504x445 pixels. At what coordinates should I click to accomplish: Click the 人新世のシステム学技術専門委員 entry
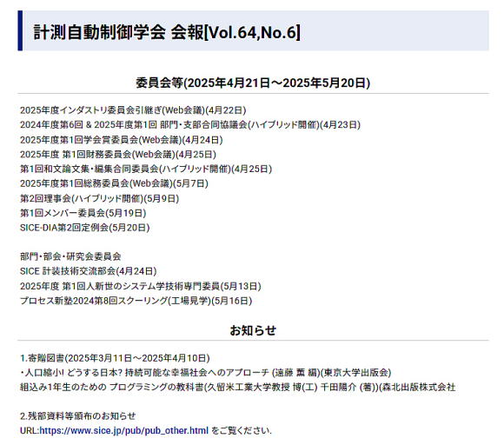tap(141, 286)
